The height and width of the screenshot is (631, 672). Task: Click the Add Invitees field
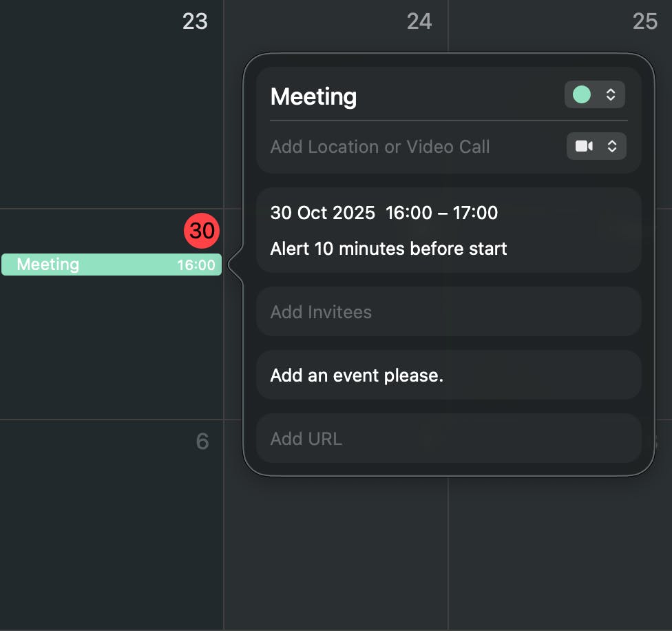(449, 311)
